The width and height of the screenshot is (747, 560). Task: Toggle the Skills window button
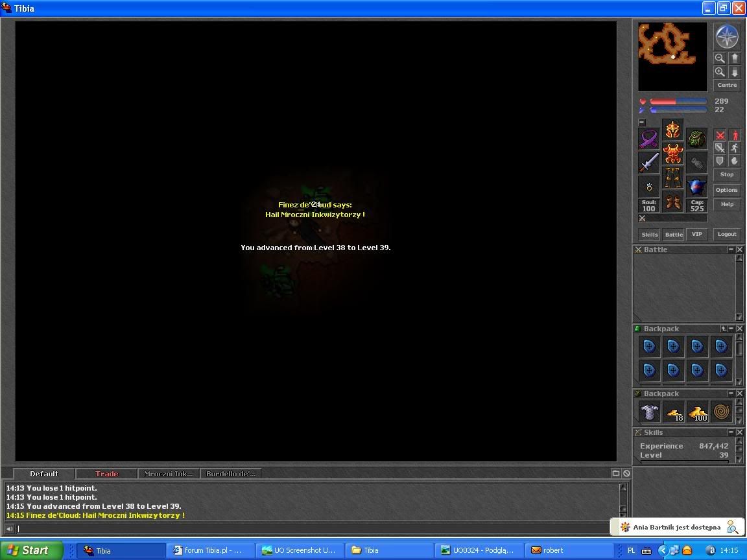point(649,234)
